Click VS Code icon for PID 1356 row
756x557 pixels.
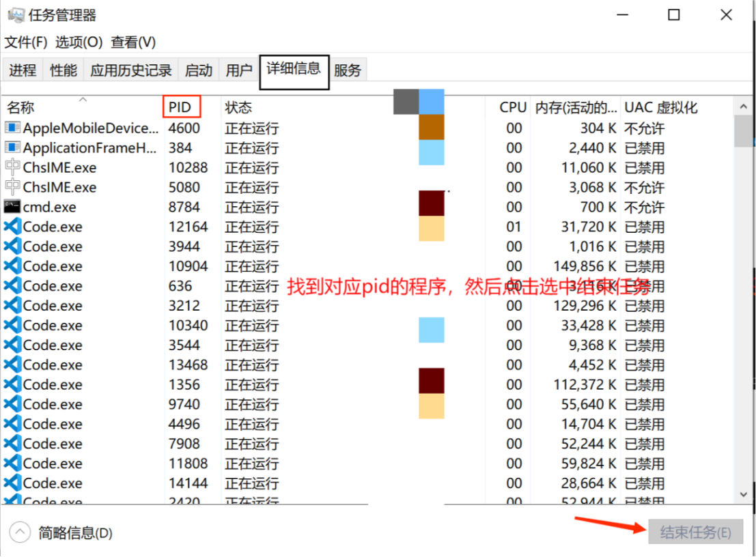(13, 384)
